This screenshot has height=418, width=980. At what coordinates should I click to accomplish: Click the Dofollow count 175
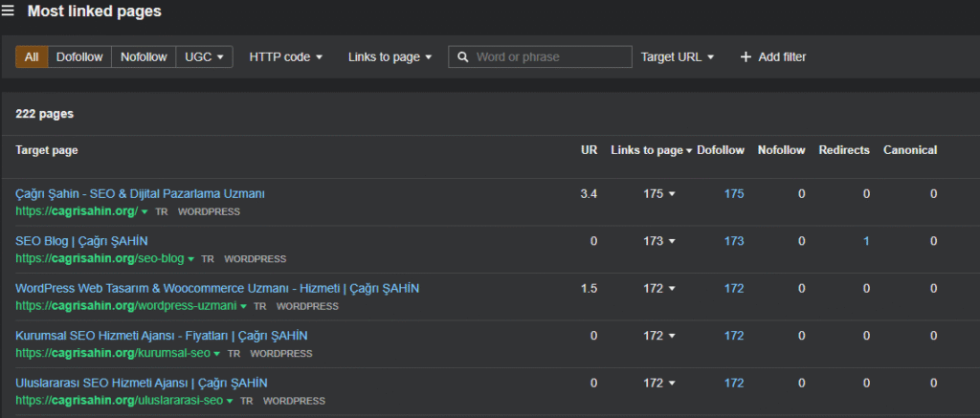click(x=734, y=193)
